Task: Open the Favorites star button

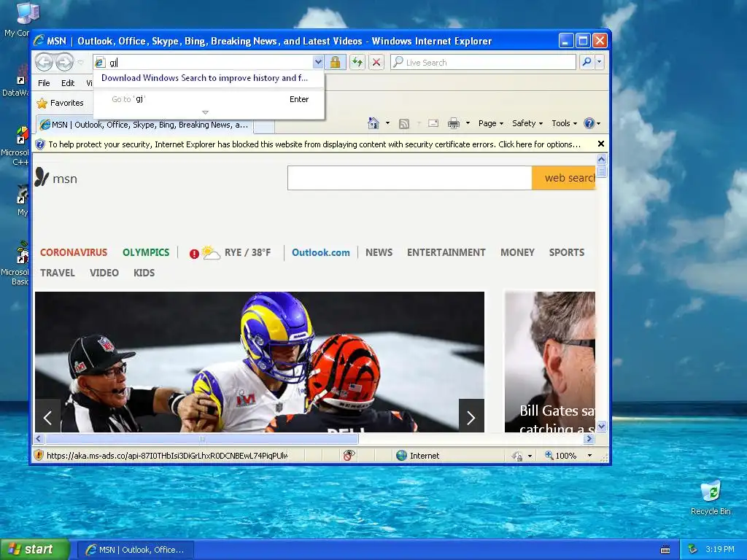Action: (x=60, y=103)
